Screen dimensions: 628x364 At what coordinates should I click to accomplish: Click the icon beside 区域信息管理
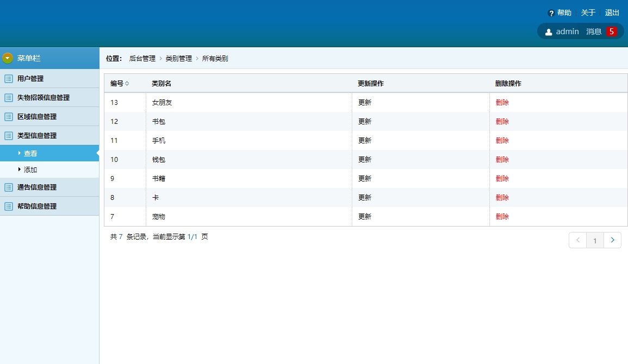pos(7,116)
